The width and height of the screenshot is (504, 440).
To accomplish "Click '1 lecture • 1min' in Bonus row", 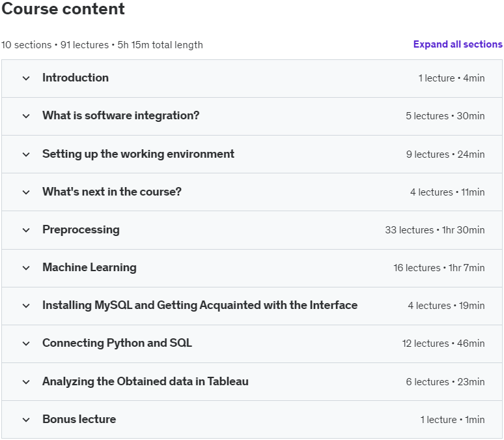I will tap(453, 420).
